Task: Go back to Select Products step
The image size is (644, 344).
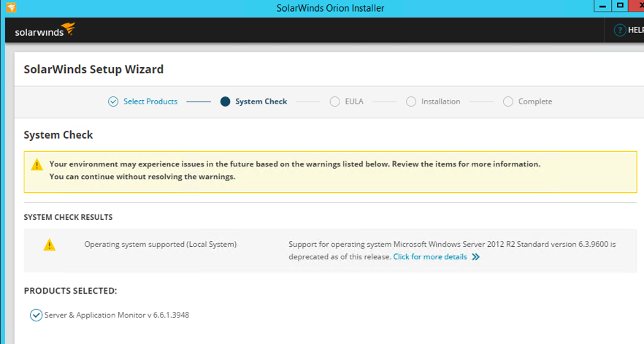Action: [x=150, y=102]
